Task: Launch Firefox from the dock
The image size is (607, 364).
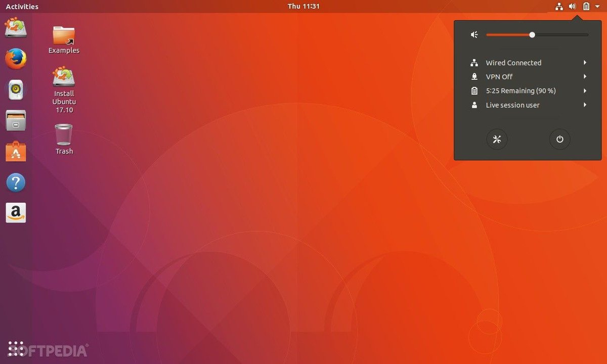Action: 16,59
